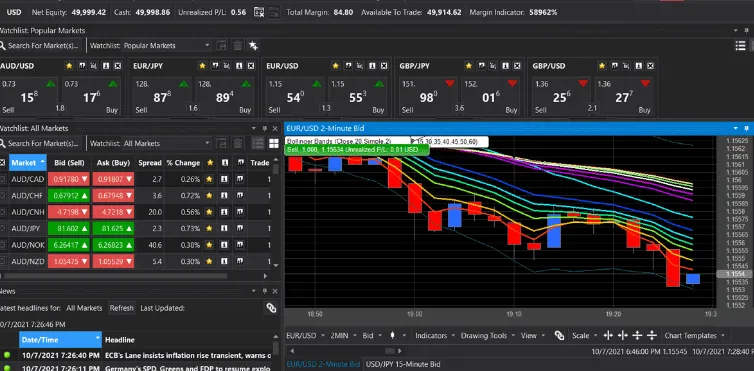The height and width of the screenshot is (371, 754).
Task: Click AUD/USD Sell price button
Action: [28, 98]
